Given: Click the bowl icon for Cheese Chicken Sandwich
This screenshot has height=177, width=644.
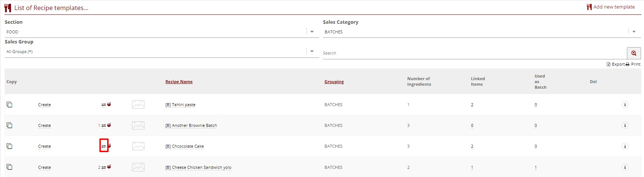Looking at the screenshot, I should 109,167.
